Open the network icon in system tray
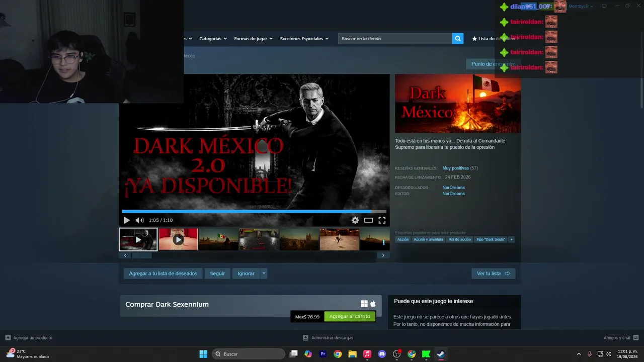The width and height of the screenshot is (644, 362). coord(600,354)
